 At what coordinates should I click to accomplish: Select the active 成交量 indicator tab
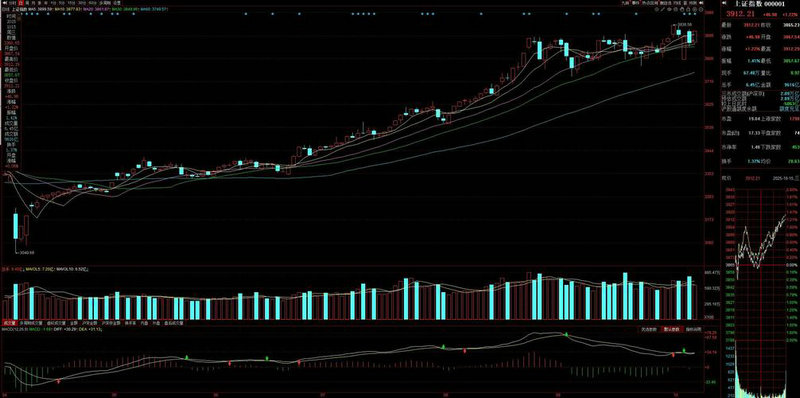9,322
